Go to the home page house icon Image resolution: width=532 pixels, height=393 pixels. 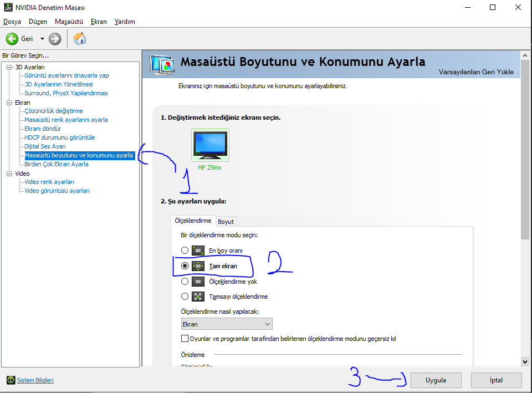(80, 39)
